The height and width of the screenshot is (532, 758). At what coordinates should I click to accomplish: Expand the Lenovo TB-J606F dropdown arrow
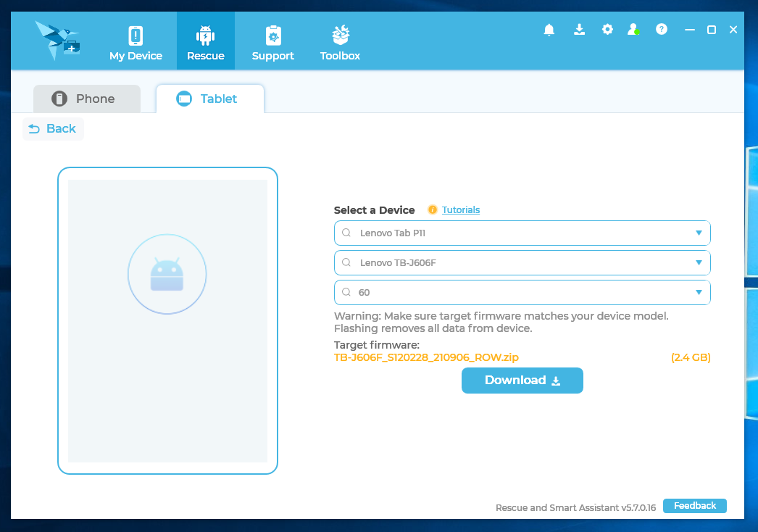(699, 262)
